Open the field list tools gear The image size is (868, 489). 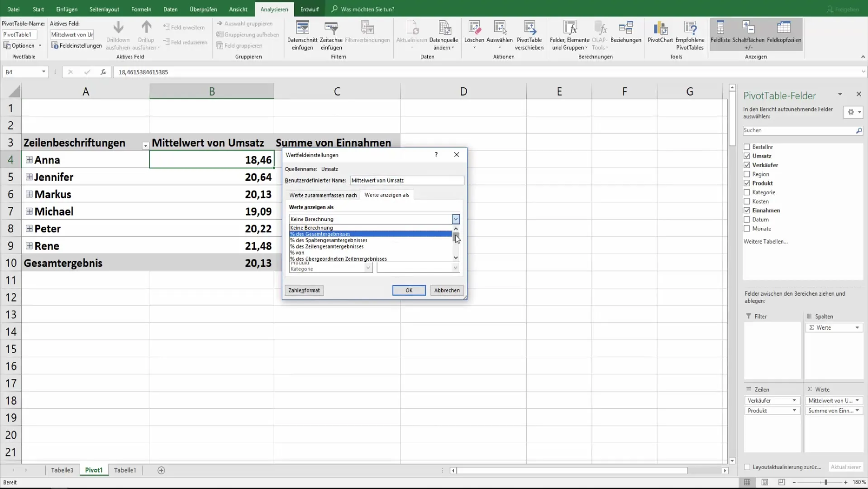tap(853, 112)
